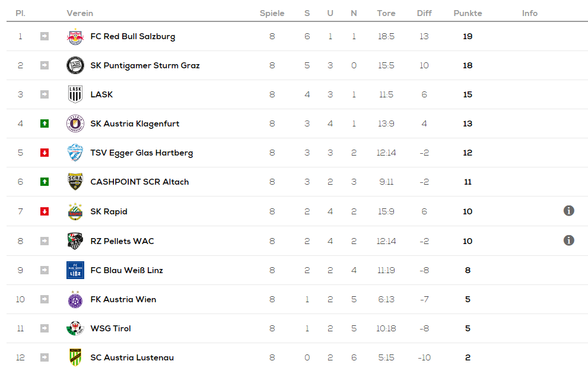The height and width of the screenshot is (380, 588).
Task: Click the WSG Tirol club logo
Action: [x=75, y=328]
